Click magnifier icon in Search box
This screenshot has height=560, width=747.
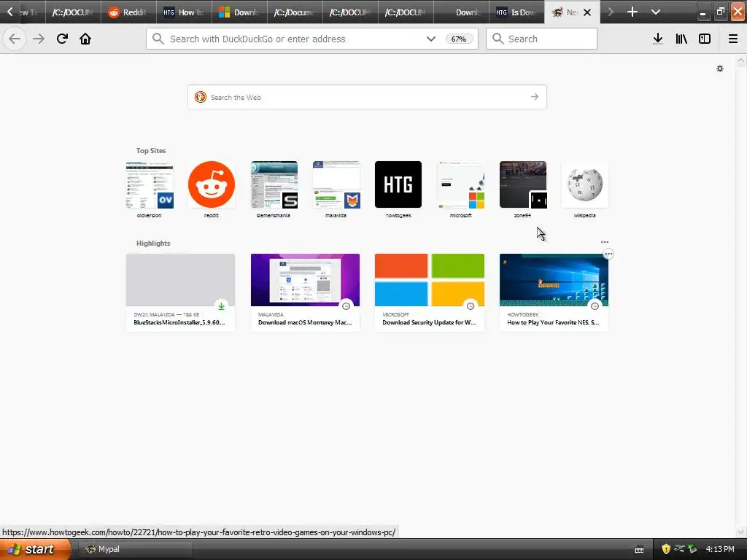pos(498,39)
